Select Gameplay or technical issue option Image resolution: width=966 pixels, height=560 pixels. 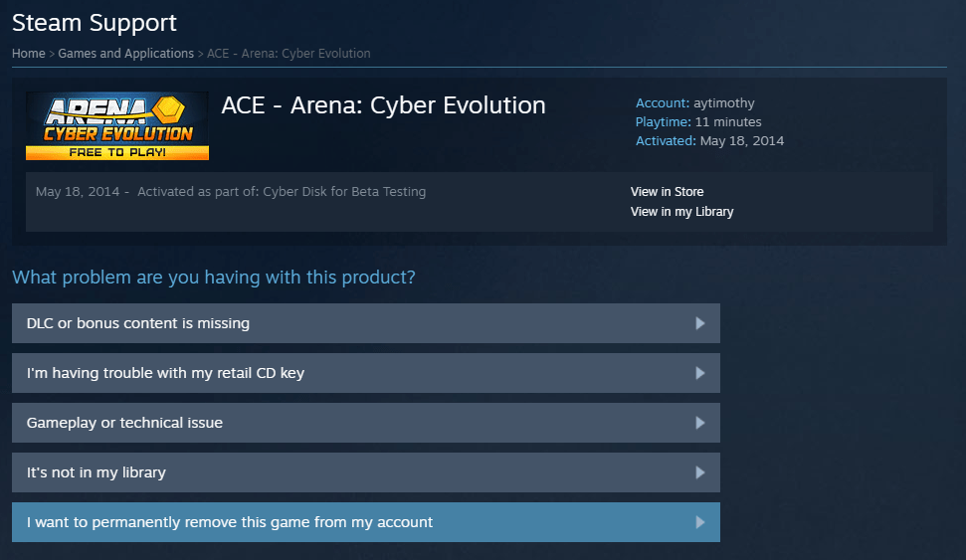[366, 423]
